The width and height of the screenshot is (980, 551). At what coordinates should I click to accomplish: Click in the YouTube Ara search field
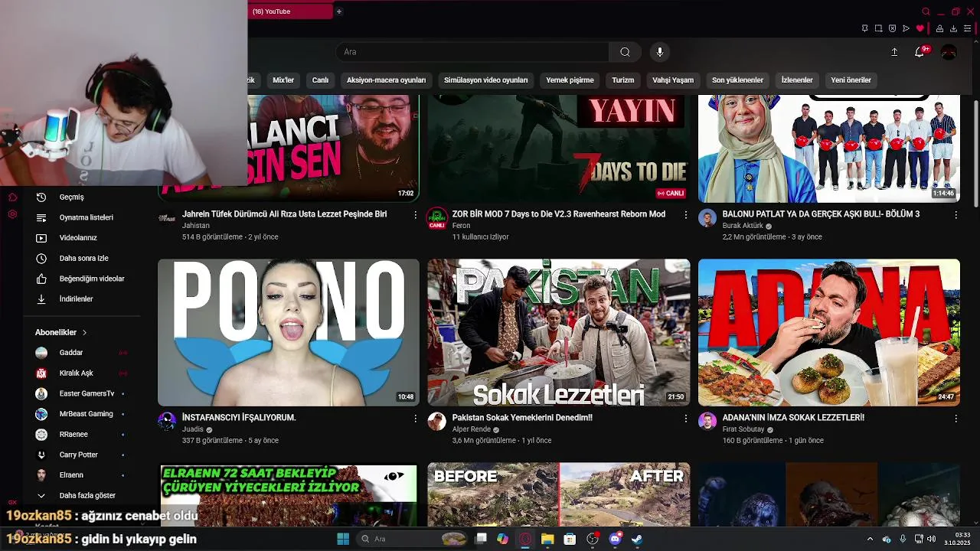(x=472, y=52)
